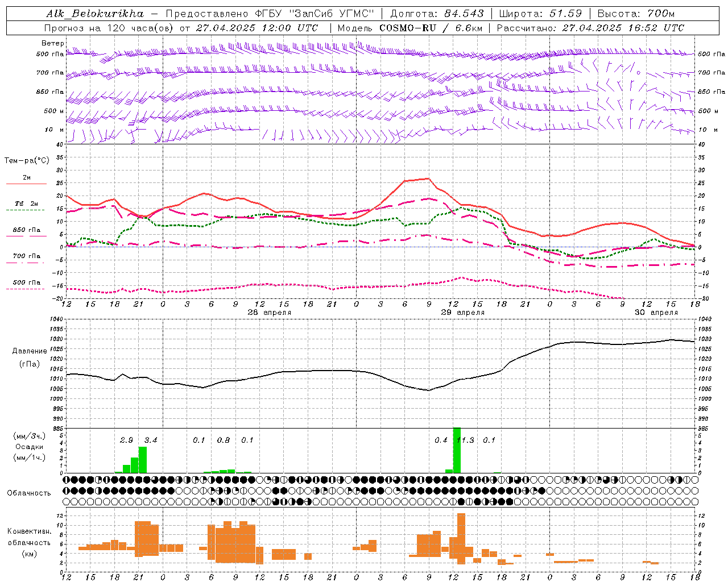Click the Ветер wind panel label
Screen dimensions: 728x582
pos(52,43)
